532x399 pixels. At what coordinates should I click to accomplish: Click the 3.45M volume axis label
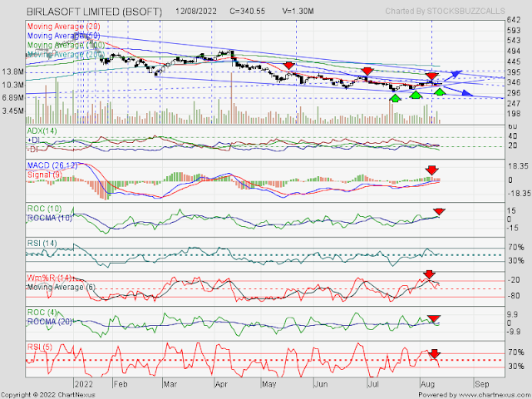click(13, 111)
